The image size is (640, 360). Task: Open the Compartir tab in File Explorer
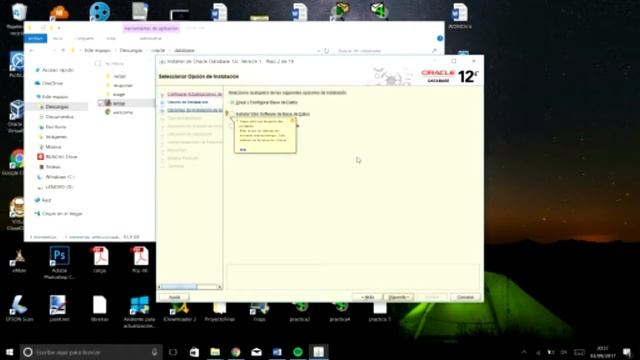point(84,38)
